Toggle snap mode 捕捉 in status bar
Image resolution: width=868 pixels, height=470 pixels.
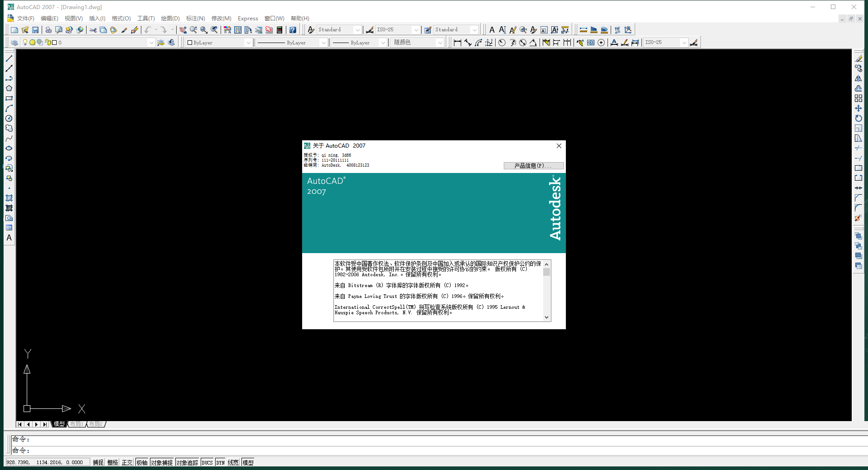98,462
